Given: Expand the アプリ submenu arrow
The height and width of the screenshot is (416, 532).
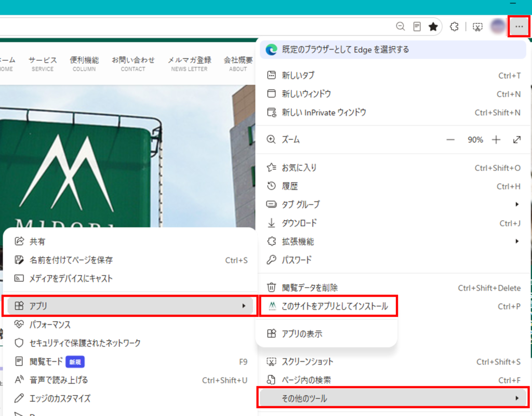Looking at the screenshot, I should 244,306.
